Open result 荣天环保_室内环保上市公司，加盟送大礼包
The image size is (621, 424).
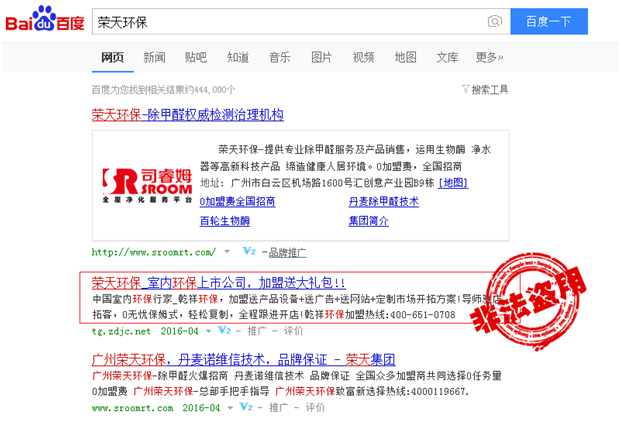tap(218, 283)
